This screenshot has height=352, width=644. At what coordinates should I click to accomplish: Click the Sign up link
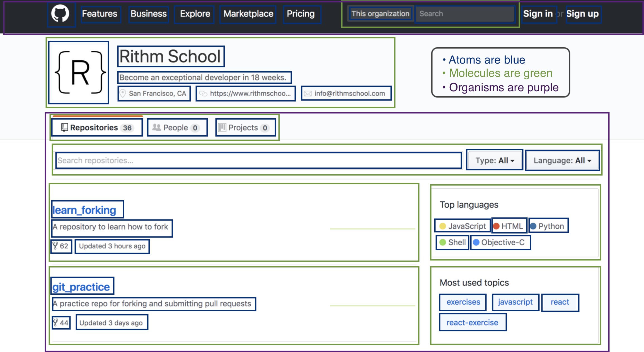pos(582,14)
